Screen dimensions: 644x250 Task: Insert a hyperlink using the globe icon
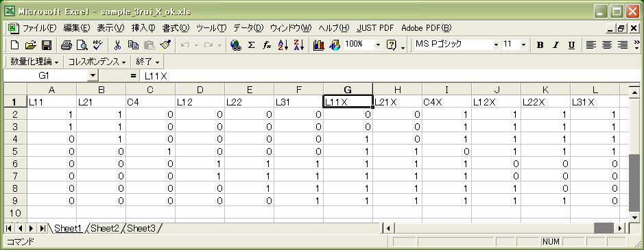(235, 45)
